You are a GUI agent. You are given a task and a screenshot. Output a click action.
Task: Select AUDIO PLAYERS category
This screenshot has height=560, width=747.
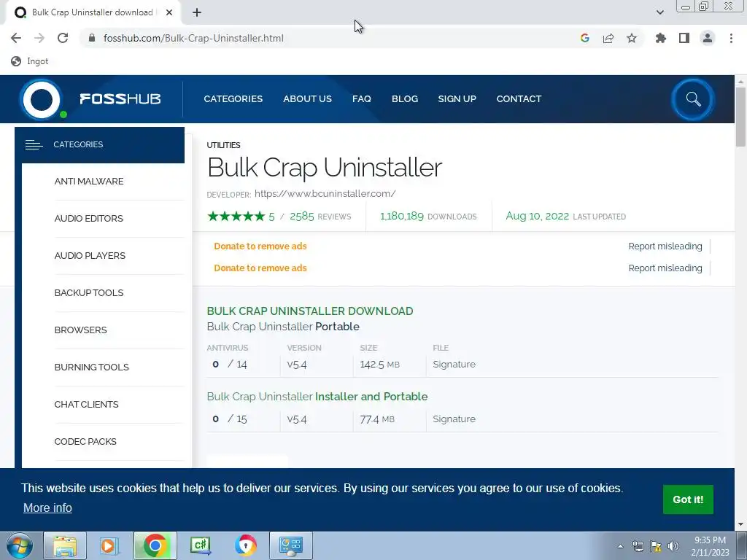(90, 256)
